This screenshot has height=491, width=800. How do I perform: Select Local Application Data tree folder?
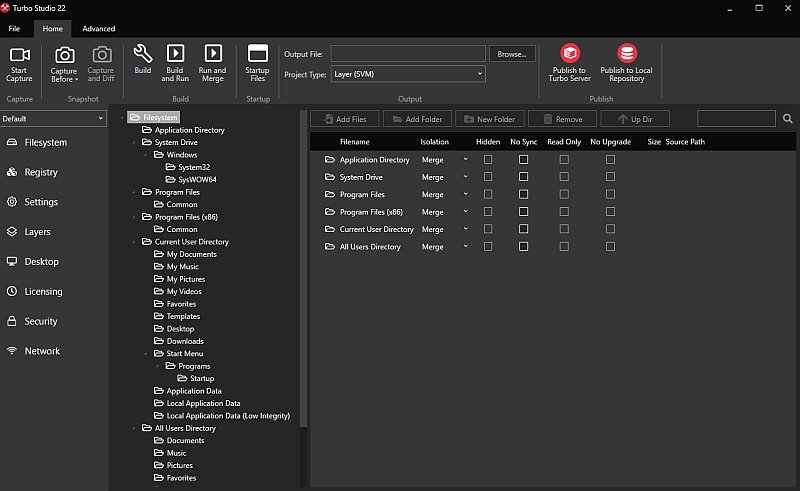coord(197,403)
